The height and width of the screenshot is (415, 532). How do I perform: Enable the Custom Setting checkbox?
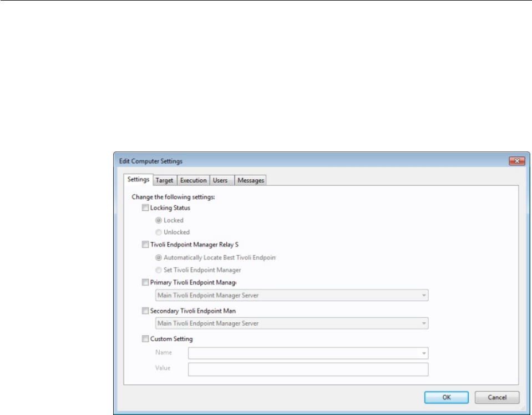145,339
